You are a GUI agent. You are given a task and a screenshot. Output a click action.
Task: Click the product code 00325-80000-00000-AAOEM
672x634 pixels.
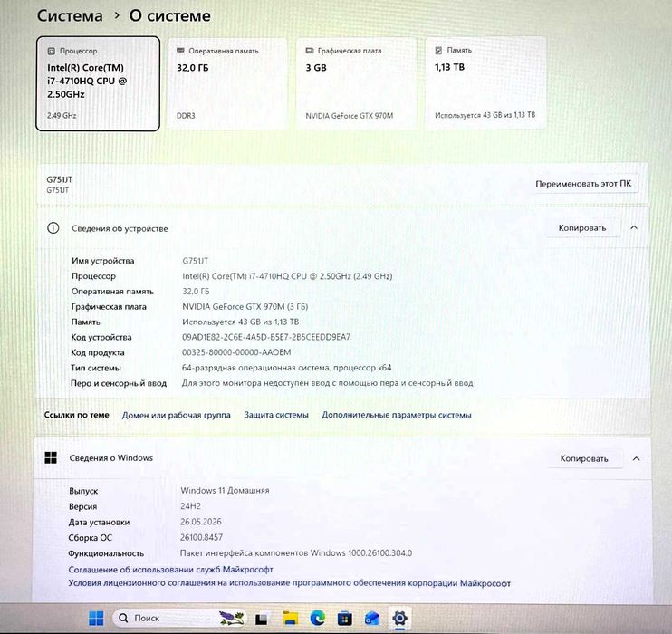236,352
